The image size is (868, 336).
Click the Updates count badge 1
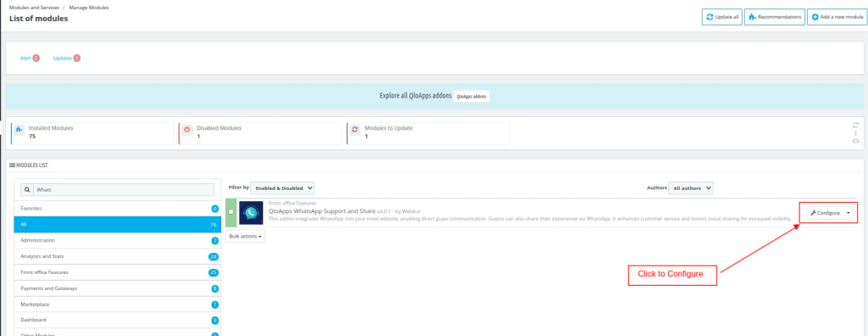pos(77,58)
